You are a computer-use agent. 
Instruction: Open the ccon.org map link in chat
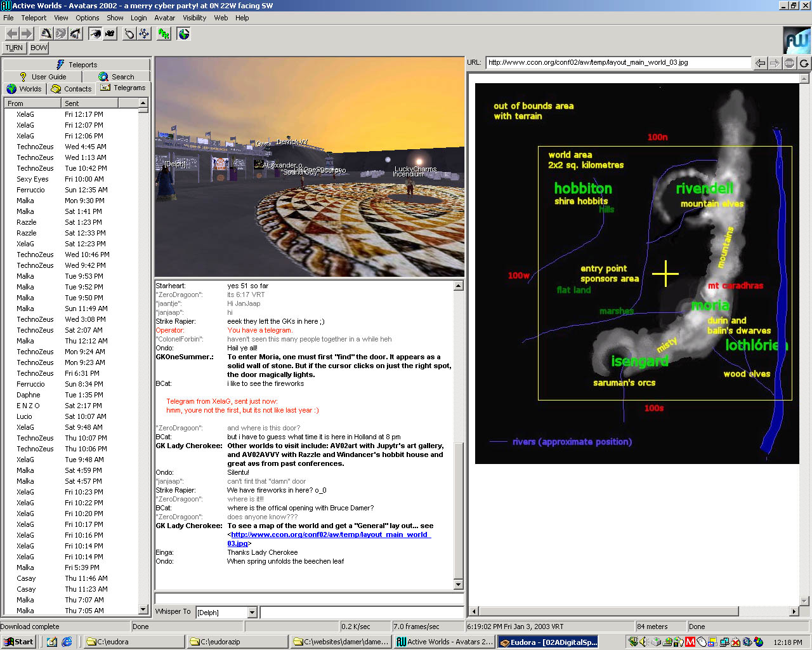(329, 534)
